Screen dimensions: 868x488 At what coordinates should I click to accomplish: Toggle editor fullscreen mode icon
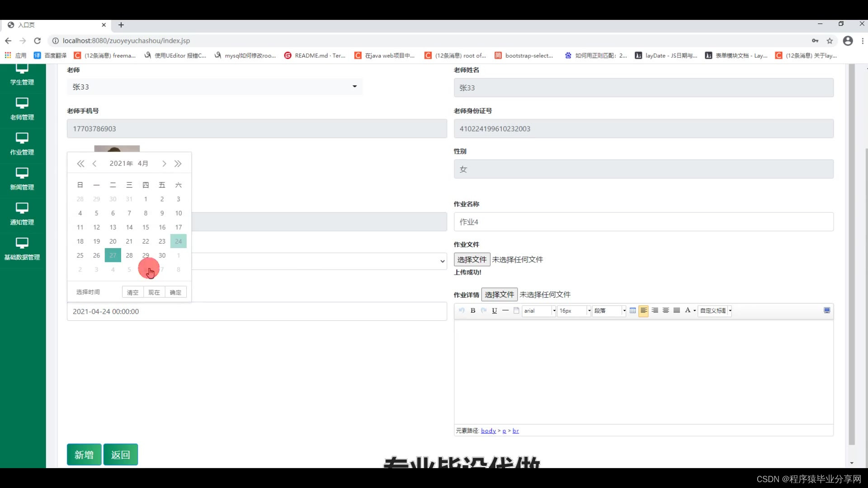coord(827,310)
